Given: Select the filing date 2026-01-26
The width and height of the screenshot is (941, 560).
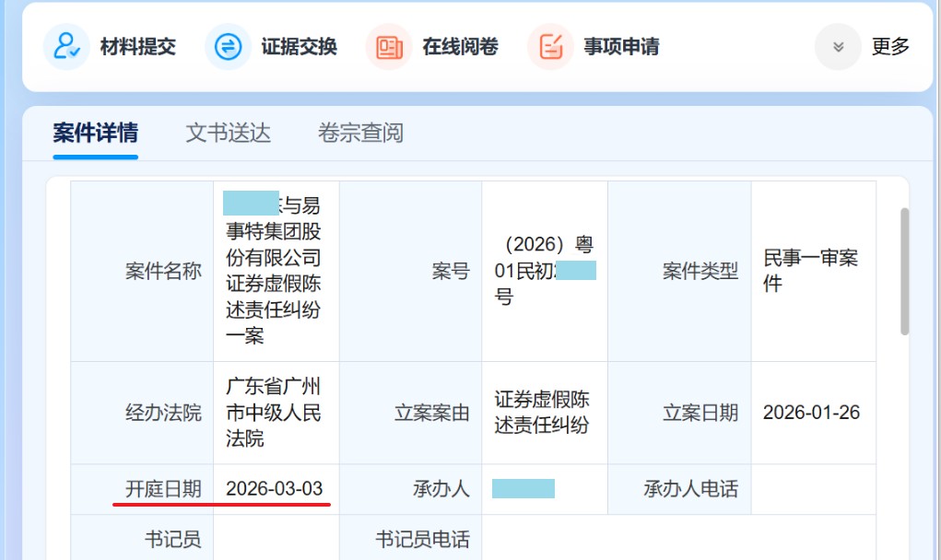Looking at the screenshot, I should (x=811, y=413).
